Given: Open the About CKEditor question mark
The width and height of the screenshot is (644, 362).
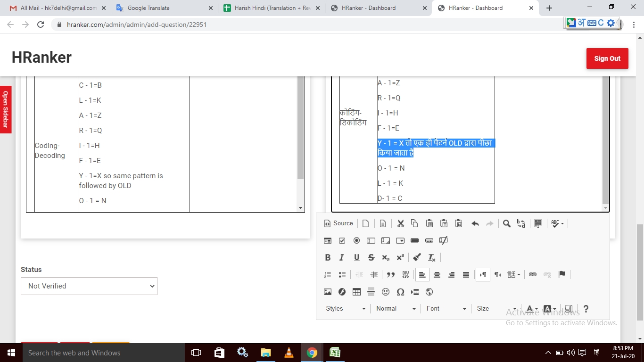Looking at the screenshot, I should click(x=586, y=309).
